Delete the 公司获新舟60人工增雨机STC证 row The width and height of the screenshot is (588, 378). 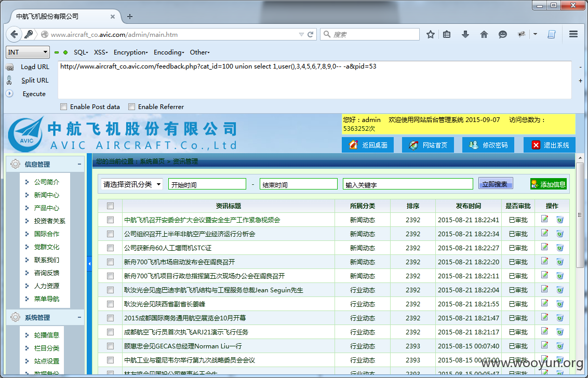(560, 248)
